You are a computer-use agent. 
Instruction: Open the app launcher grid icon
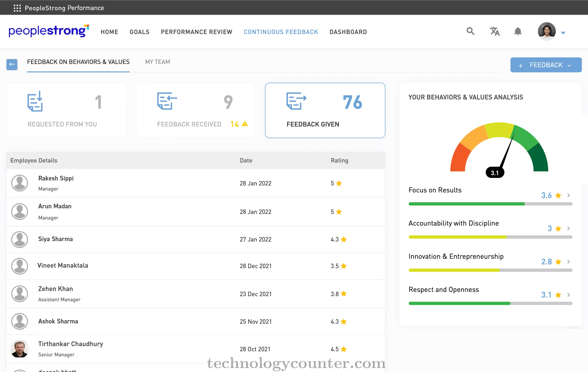(17, 8)
